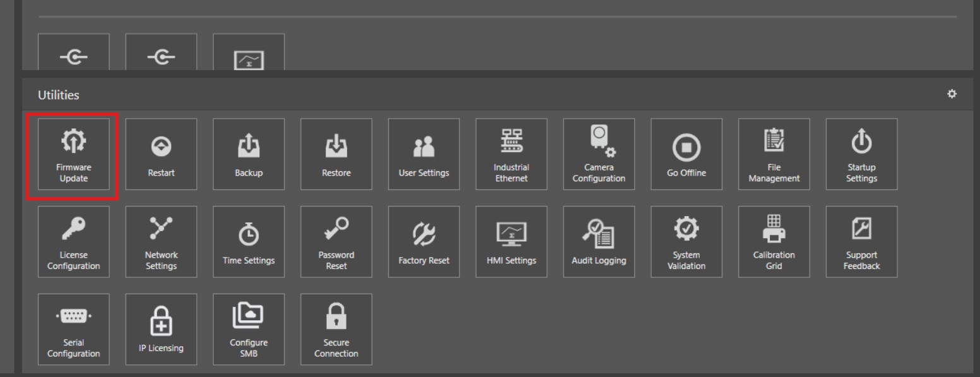Configure Industrial Ethernet
Screen dimensions: 980x377
coord(512,154)
